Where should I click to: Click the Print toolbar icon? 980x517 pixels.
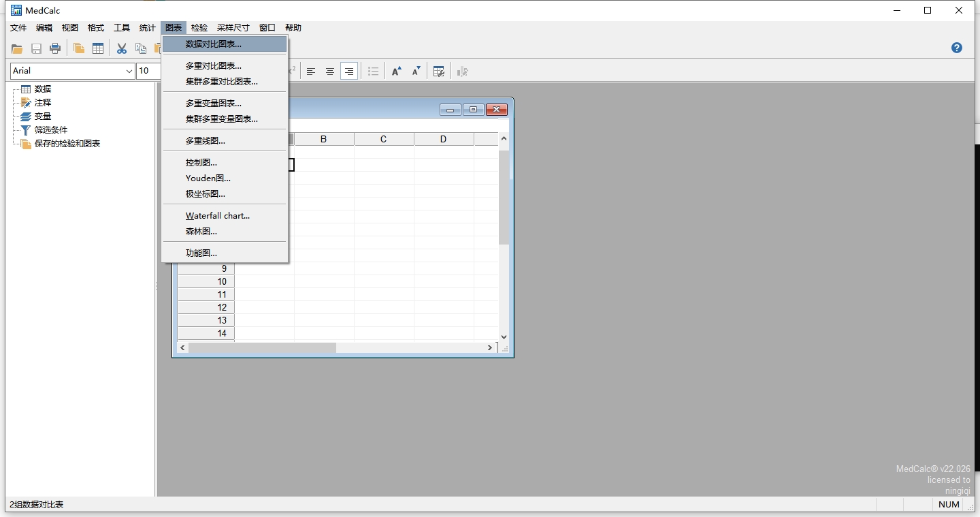tap(55, 48)
